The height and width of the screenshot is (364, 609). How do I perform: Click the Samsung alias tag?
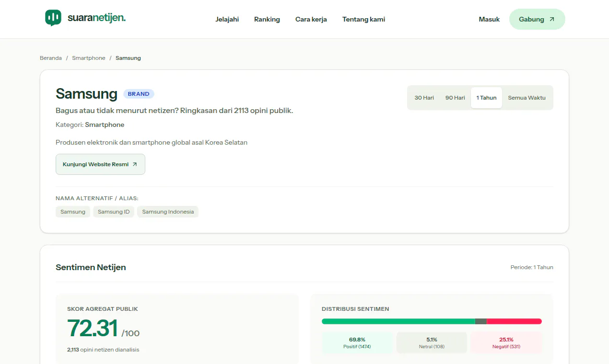[73, 212]
